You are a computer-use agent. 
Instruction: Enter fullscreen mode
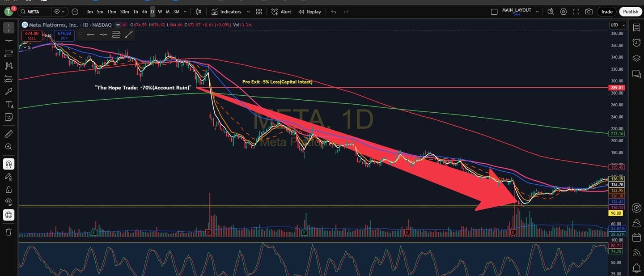pos(576,12)
